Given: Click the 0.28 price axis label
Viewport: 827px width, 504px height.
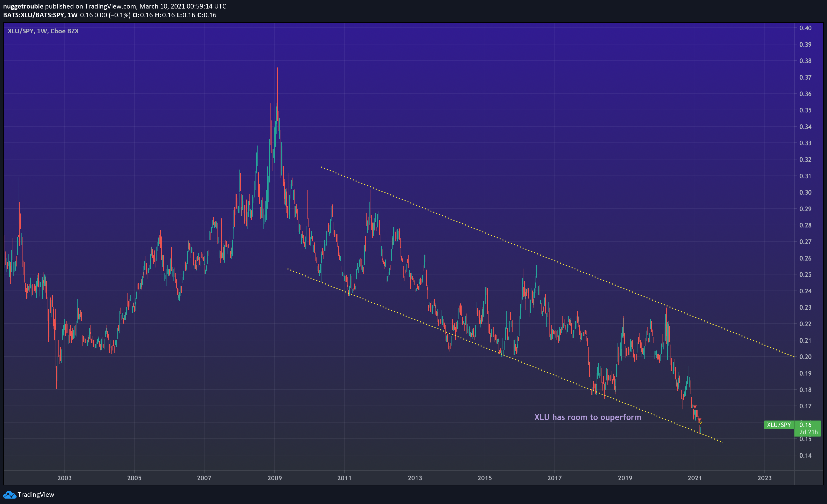Looking at the screenshot, I should click(805, 225).
